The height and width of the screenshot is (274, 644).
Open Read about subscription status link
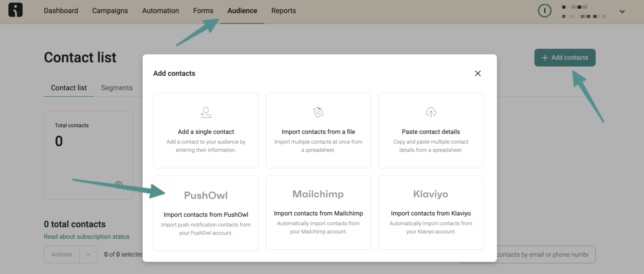point(87,236)
